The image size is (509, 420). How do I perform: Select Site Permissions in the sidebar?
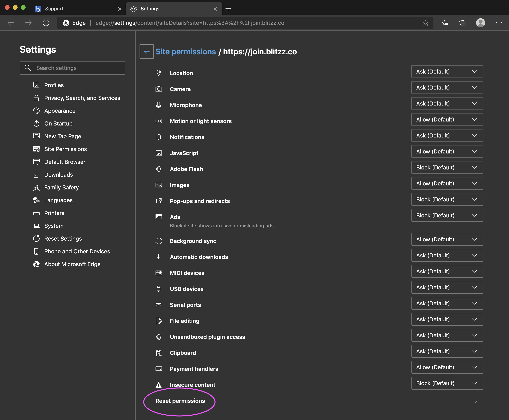[65, 149]
